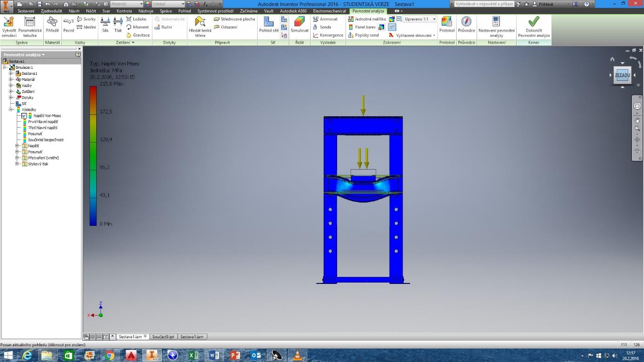Open Google Chrome from the taskbar
Image resolution: width=644 pixels, height=362 pixels.
[x=110, y=355]
